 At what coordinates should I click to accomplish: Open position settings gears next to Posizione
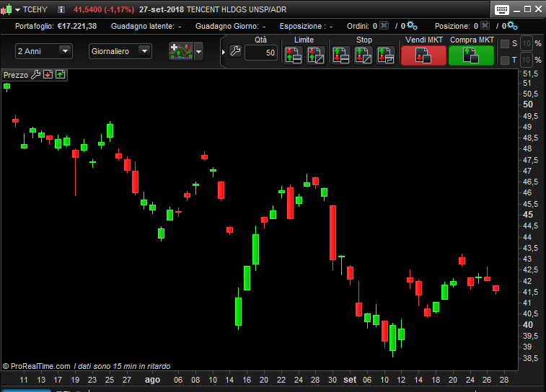point(512,25)
